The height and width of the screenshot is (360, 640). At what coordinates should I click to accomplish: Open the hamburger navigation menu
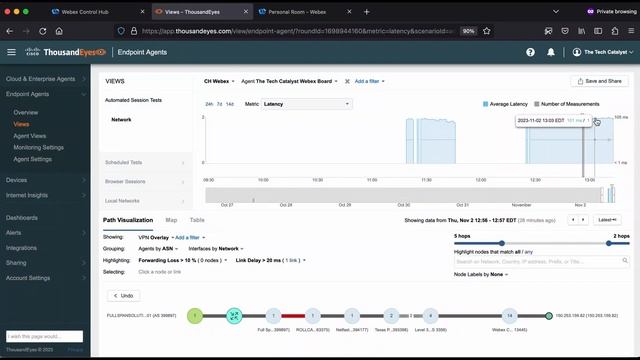(11, 52)
